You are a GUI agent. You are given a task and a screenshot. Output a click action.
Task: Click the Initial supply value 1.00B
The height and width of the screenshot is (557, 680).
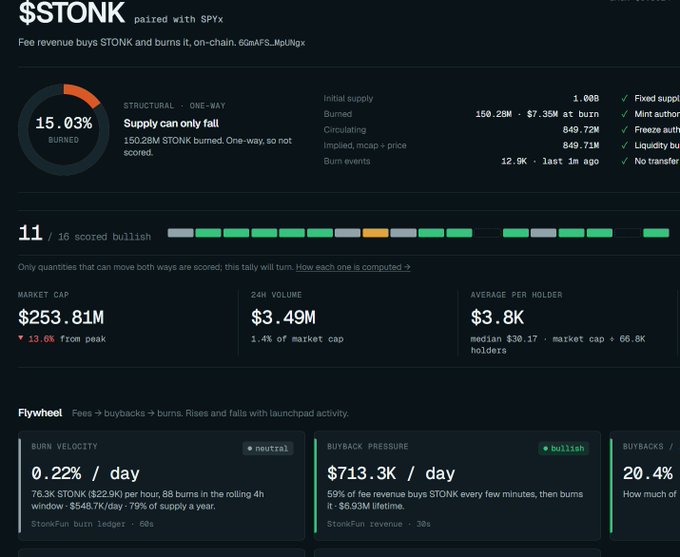[x=585, y=98]
